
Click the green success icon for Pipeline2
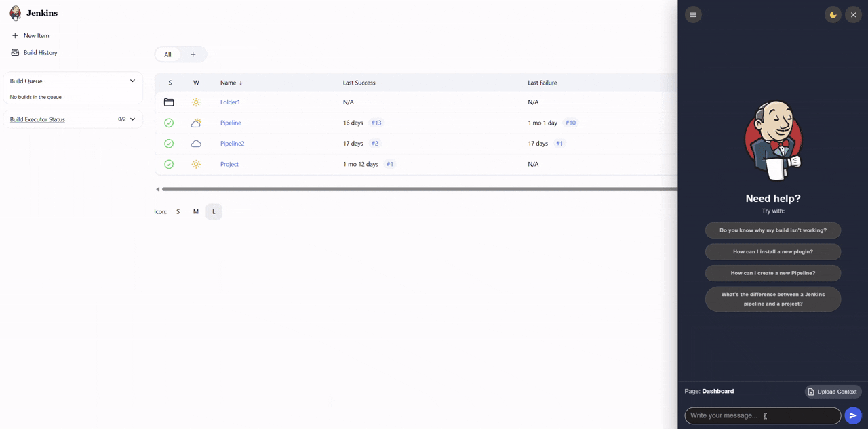click(x=169, y=144)
